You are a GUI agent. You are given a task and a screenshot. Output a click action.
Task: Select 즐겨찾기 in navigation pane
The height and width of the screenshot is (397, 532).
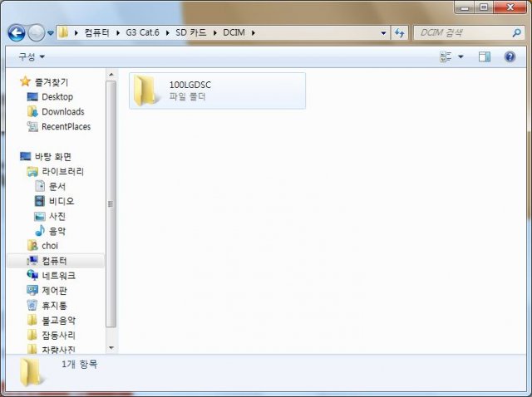click(52, 82)
